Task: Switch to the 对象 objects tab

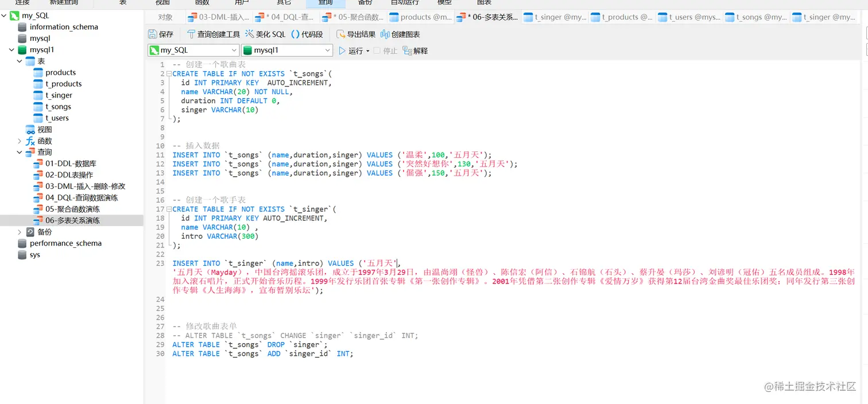Action: [x=165, y=17]
